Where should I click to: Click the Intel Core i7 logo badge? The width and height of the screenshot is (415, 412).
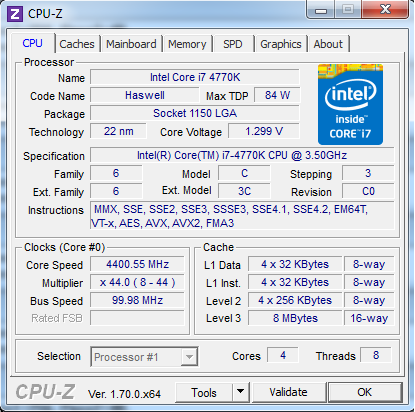pyautogui.click(x=350, y=105)
